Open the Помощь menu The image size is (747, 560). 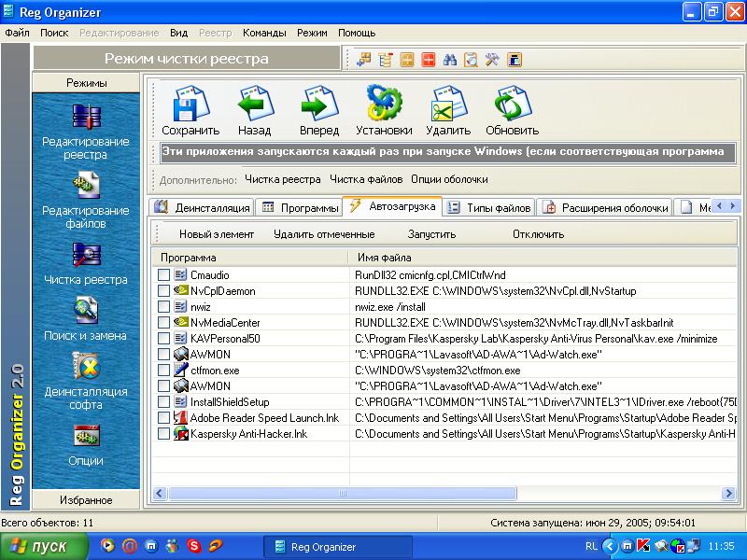coord(357,33)
